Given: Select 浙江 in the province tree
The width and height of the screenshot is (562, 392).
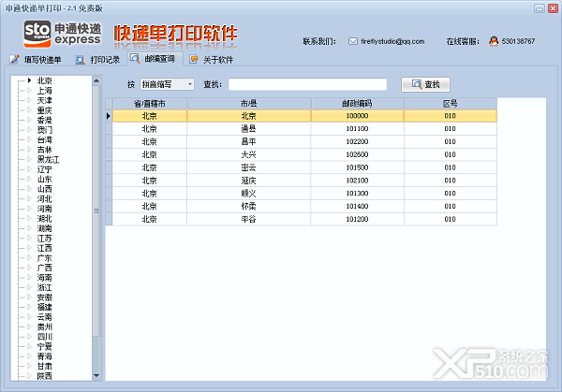Looking at the screenshot, I should (44, 287).
